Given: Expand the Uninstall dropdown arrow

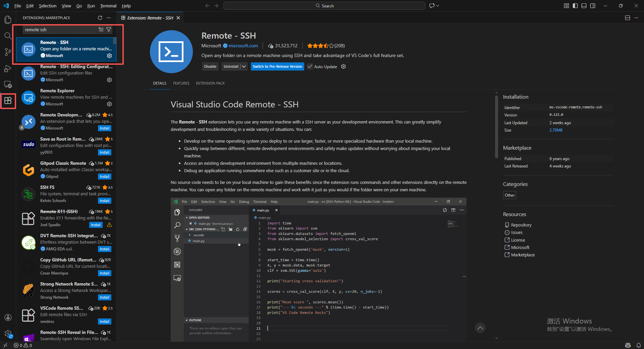Looking at the screenshot, I should [244, 66].
